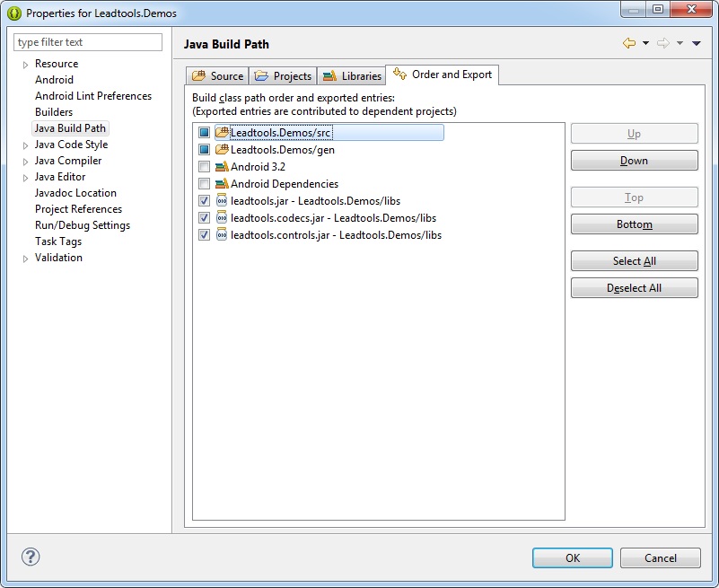Click the Projects tab folder icon
719x588 pixels.
261,75
